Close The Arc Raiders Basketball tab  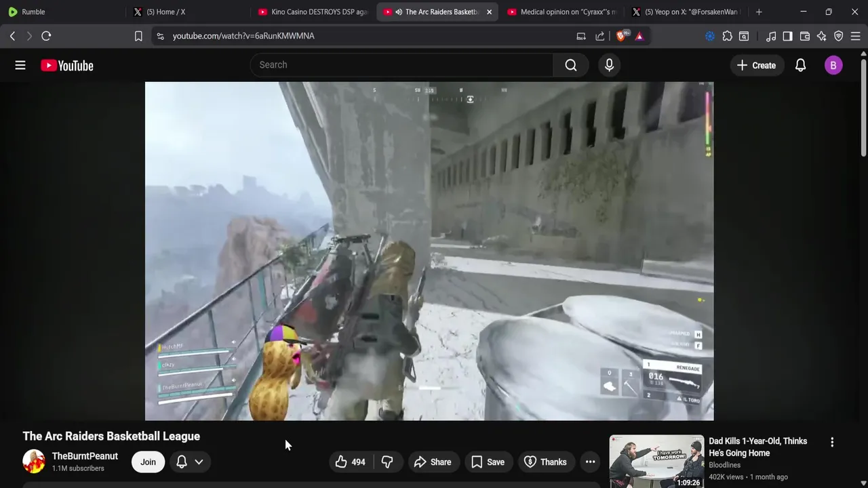click(489, 12)
